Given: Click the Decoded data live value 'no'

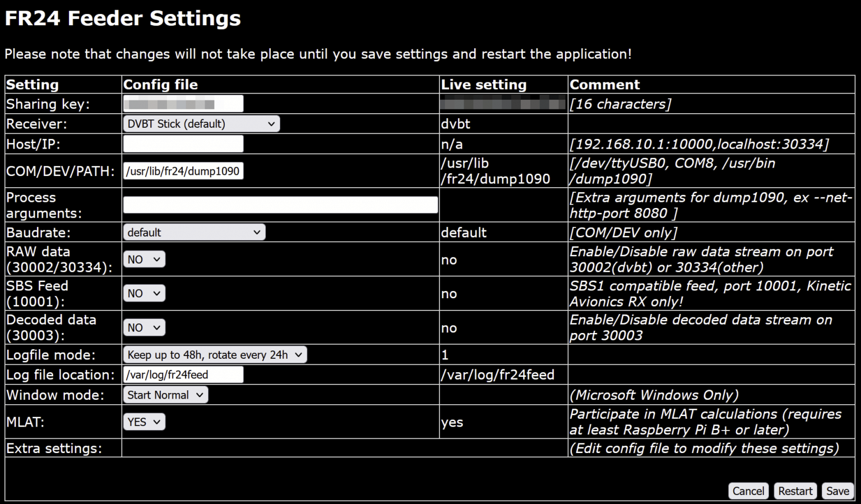Looking at the screenshot, I should pos(448,328).
